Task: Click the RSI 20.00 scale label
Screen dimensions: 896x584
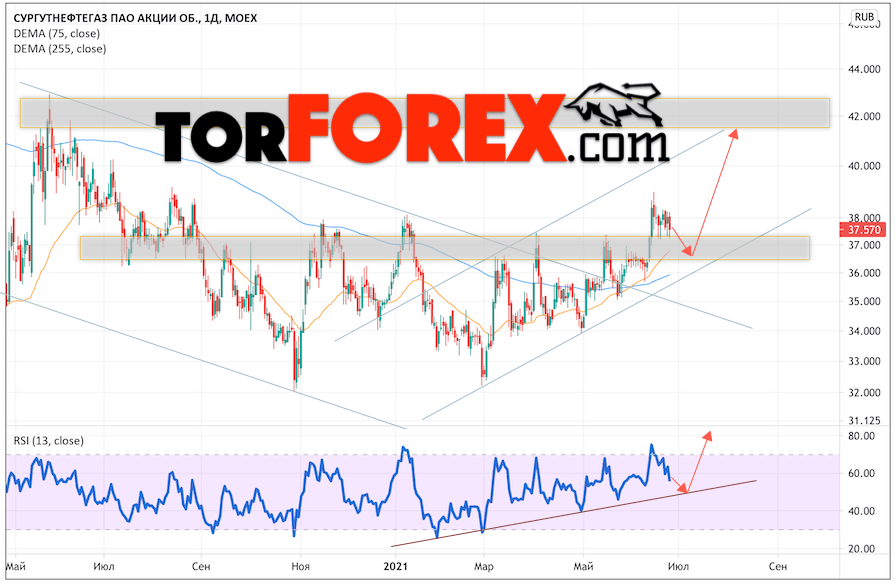Action: click(x=861, y=549)
